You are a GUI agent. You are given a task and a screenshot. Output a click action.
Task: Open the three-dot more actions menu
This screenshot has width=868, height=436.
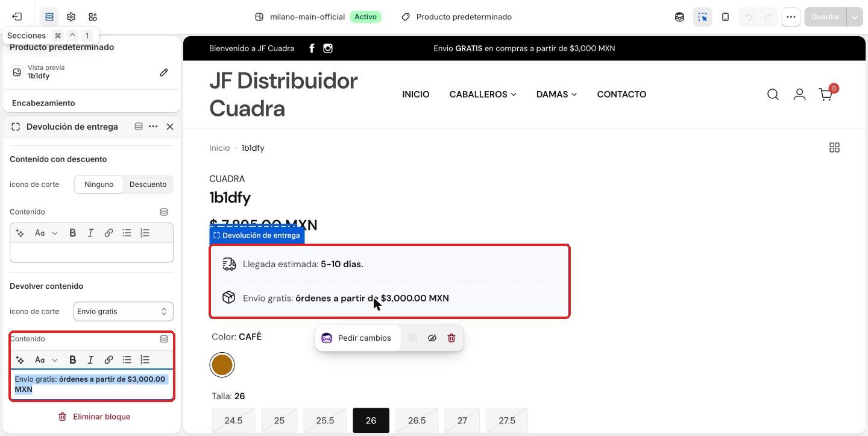coord(791,17)
